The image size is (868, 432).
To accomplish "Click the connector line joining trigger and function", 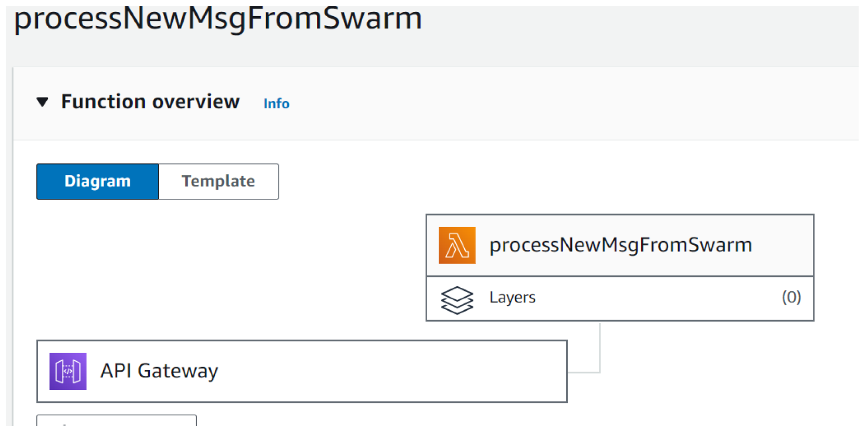I will pyautogui.click(x=599, y=349).
